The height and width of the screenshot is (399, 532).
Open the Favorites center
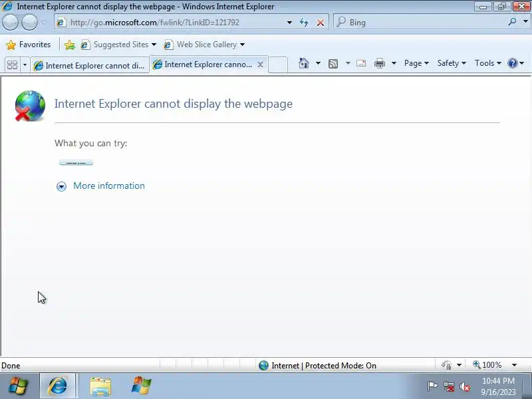point(29,45)
